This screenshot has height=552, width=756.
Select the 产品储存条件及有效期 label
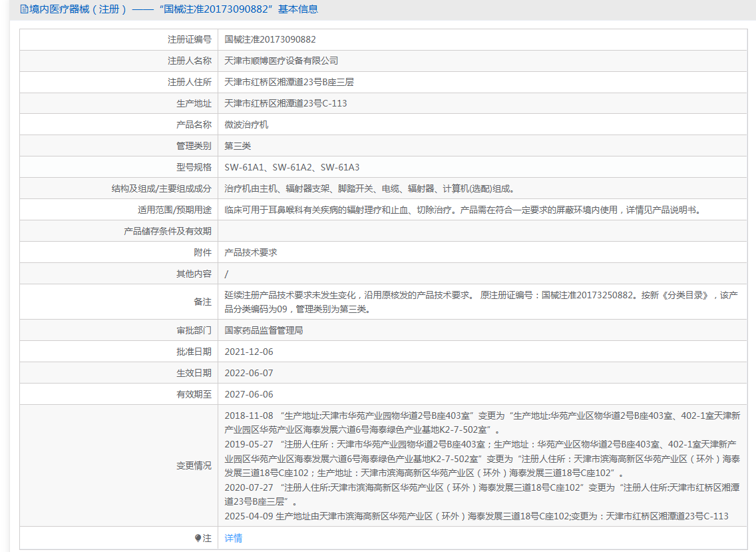click(x=168, y=231)
